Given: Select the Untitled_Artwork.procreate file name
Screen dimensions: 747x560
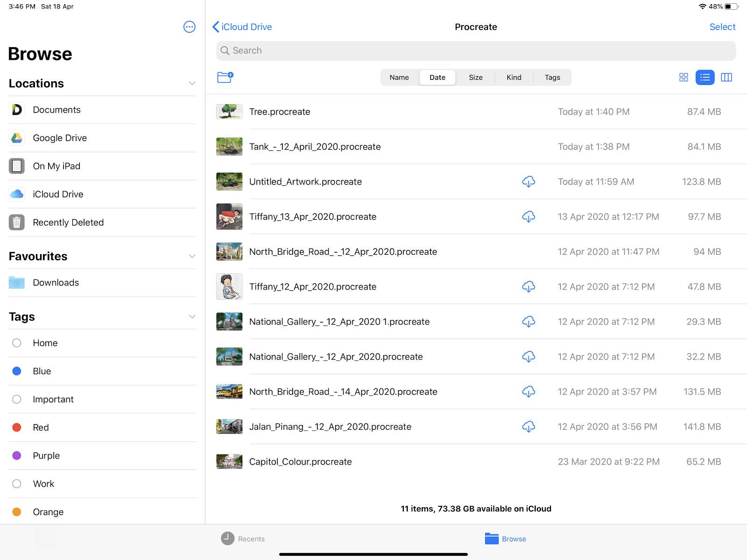Looking at the screenshot, I should 305,182.
